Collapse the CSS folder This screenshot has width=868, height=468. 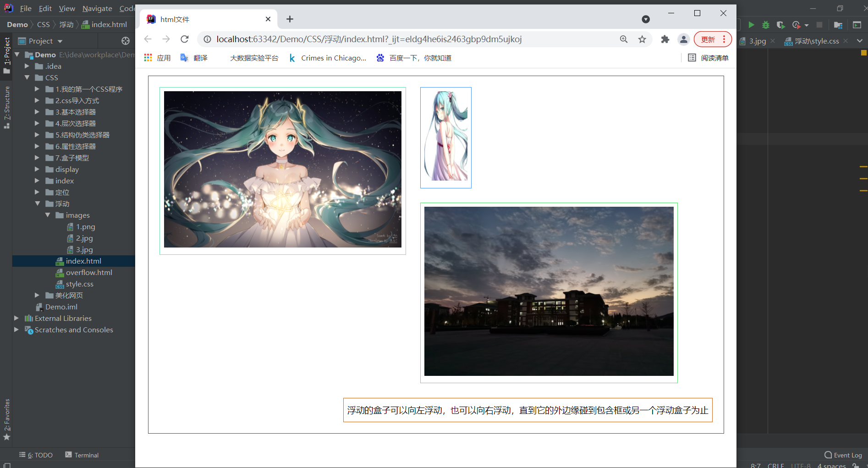pyautogui.click(x=27, y=77)
